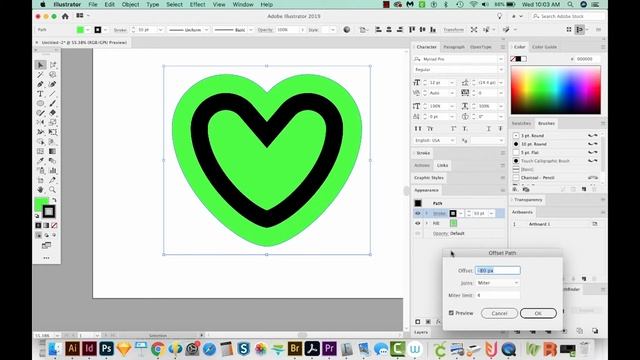
Task: Select the Type tool
Action: tap(40, 94)
